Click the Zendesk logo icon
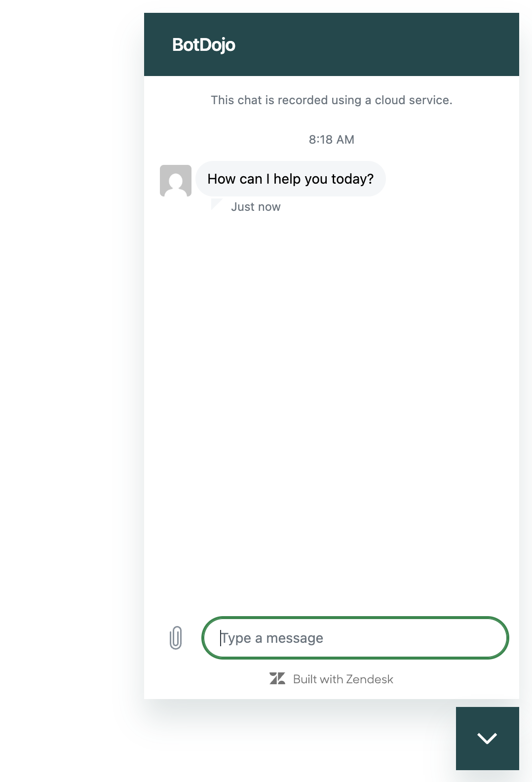Viewport: 532px width, 782px height. [x=277, y=679]
